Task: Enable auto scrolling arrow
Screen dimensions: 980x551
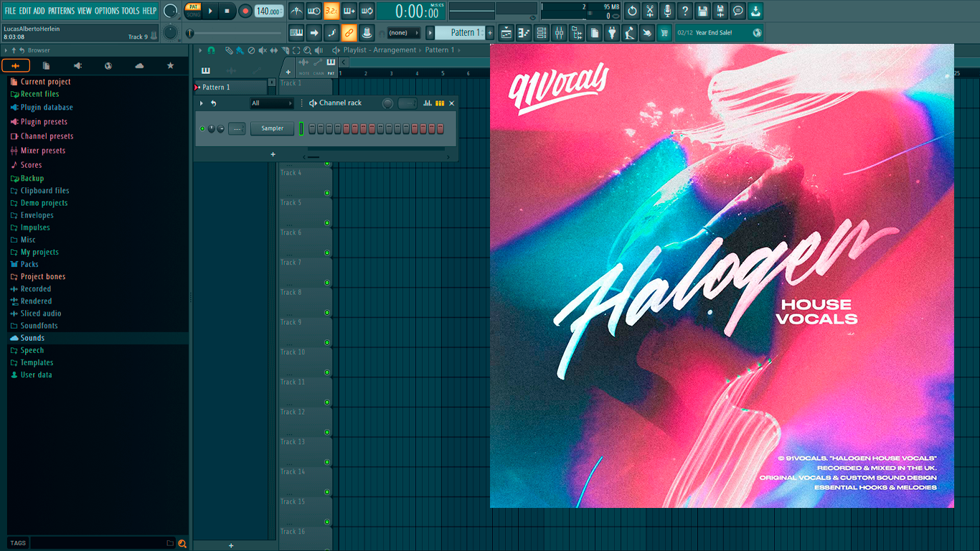Action: click(x=314, y=32)
